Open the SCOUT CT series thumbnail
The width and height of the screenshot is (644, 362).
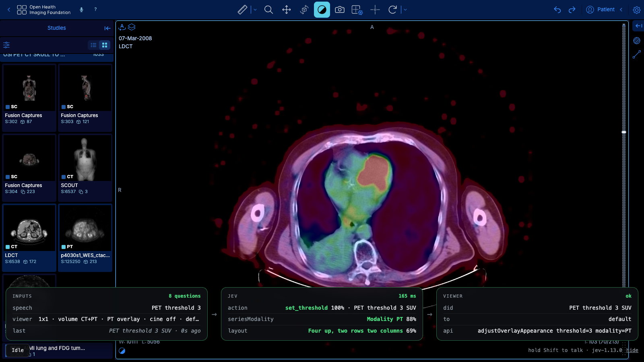click(85, 168)
